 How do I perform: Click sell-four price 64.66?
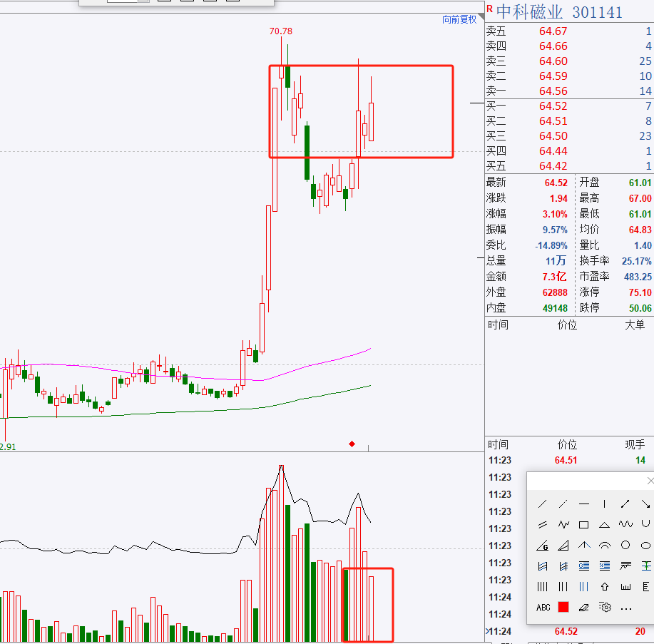coord(553,46)
